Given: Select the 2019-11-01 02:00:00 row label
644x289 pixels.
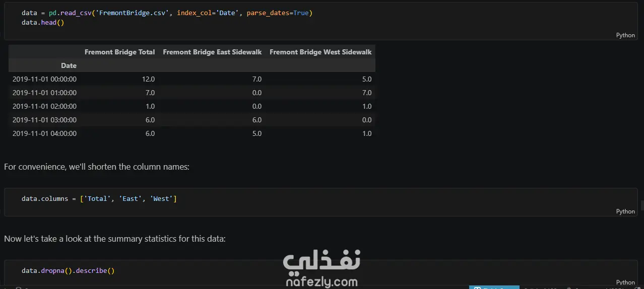Looking at the screenshot, I should (44, 106).
